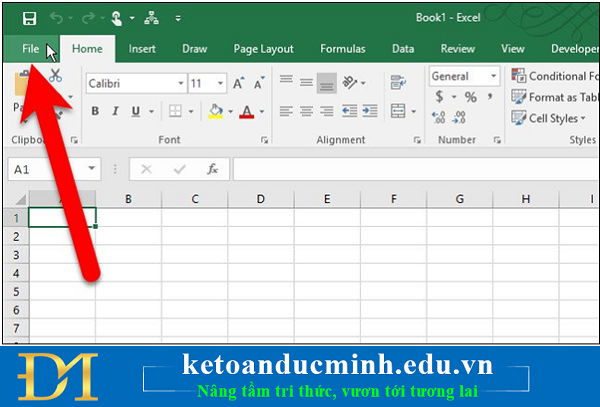Toggle Underline formatting
Image resolution: width=600 pixels, height=407 pixels.
(135, 111)
